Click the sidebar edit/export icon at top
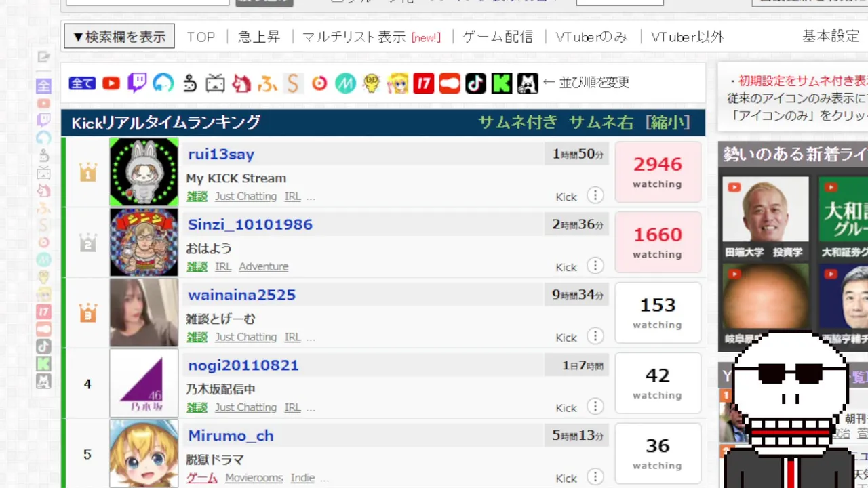The image size is (868, 488). [x=44, y=58]
